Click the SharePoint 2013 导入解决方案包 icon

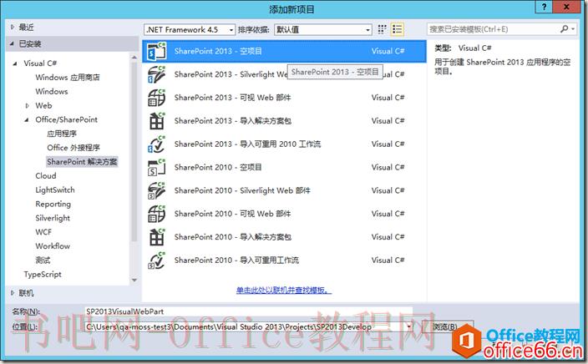pos(157,121)
